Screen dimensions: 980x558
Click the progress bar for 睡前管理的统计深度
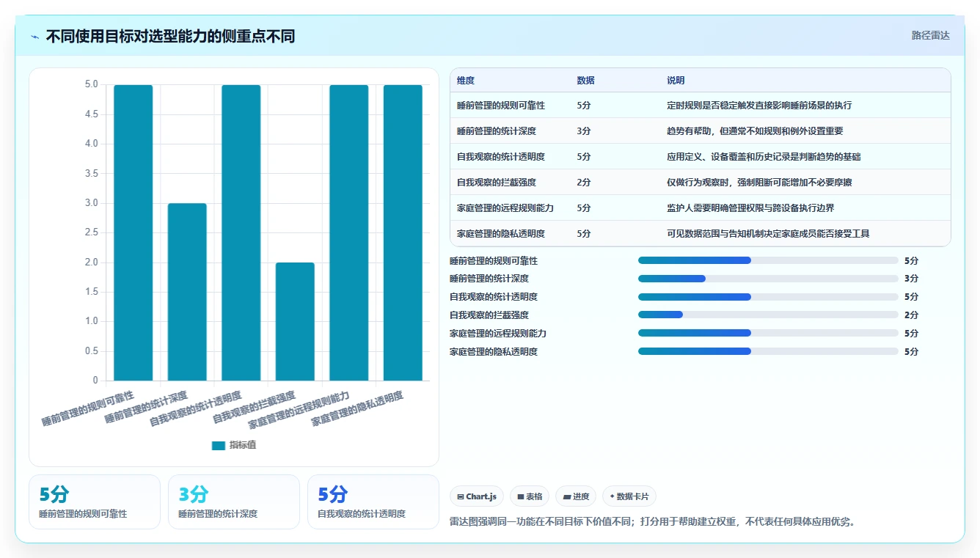(768, 279)
